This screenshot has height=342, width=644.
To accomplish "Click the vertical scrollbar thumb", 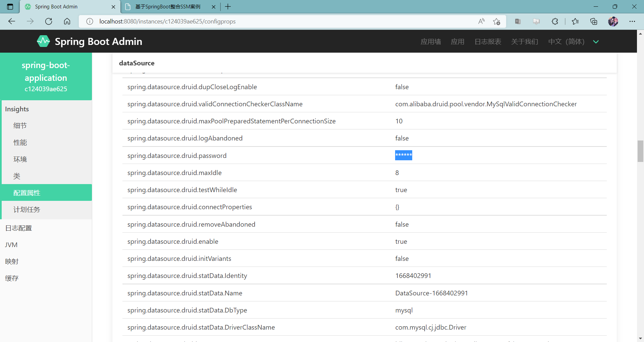I will (x=640, y=151).
